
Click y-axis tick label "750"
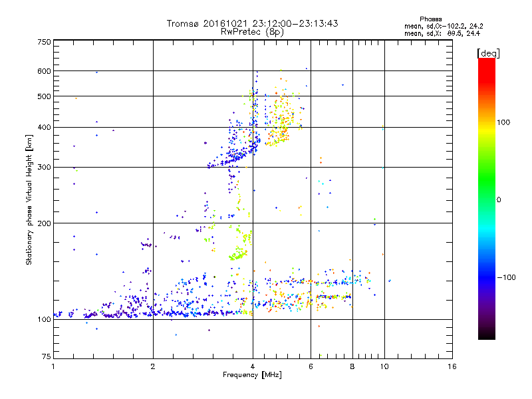coord(45,42)
